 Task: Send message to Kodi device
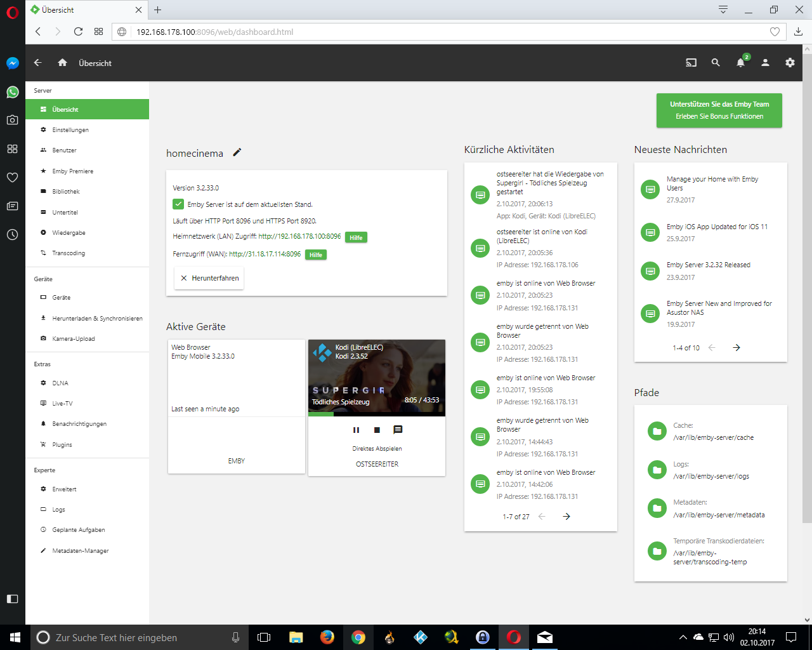click(398, 430)
